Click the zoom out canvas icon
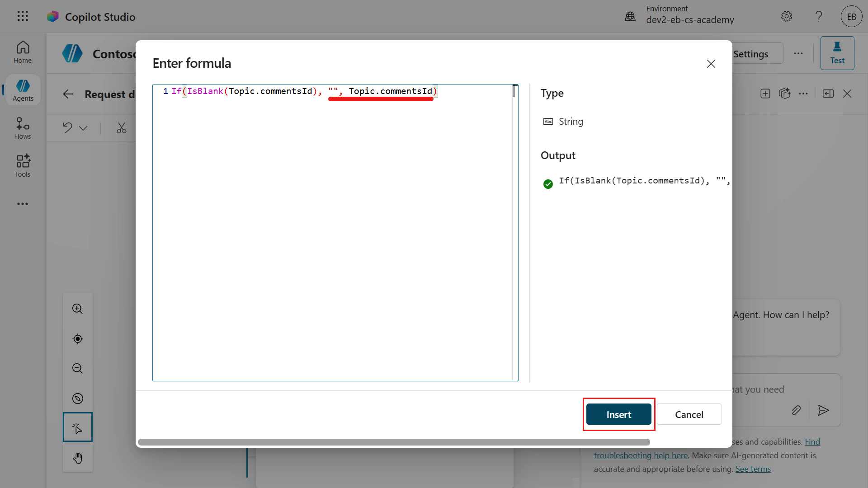 tap(77, 368)
